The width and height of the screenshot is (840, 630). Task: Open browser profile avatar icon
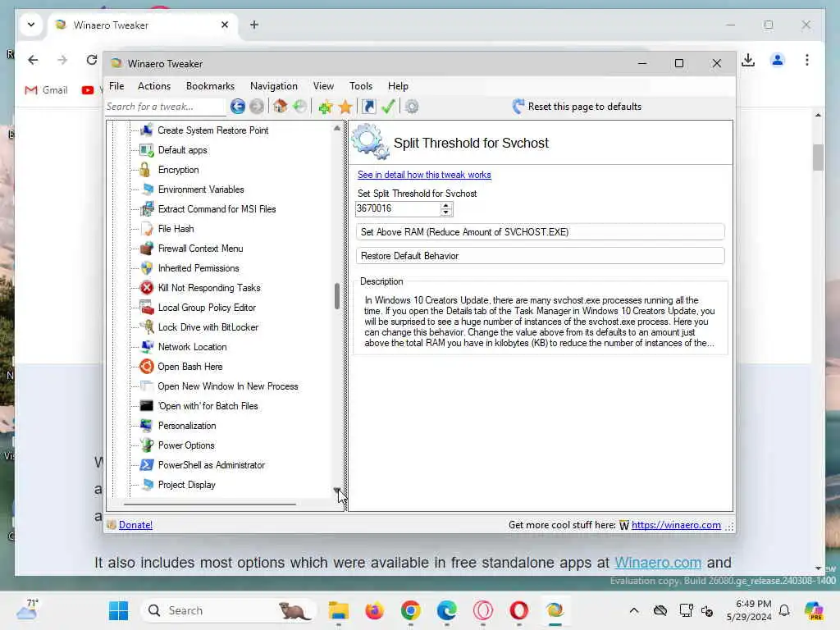(778, 60)
